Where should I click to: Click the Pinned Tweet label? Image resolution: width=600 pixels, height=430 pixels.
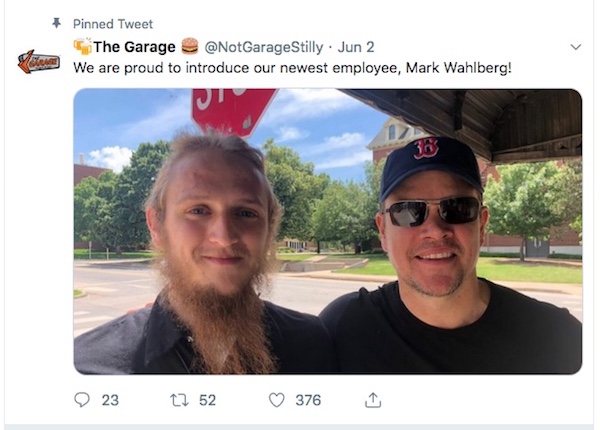coord(113,23)
